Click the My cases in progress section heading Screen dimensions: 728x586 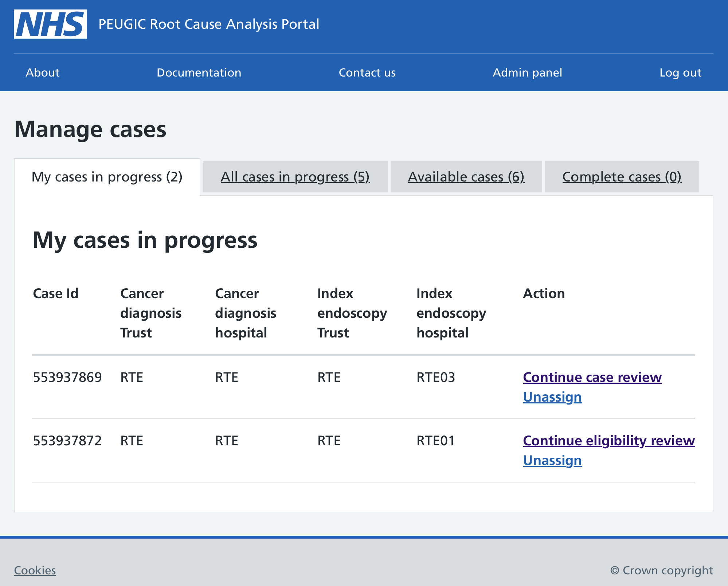pyautogui.click(x=145, y=240)
